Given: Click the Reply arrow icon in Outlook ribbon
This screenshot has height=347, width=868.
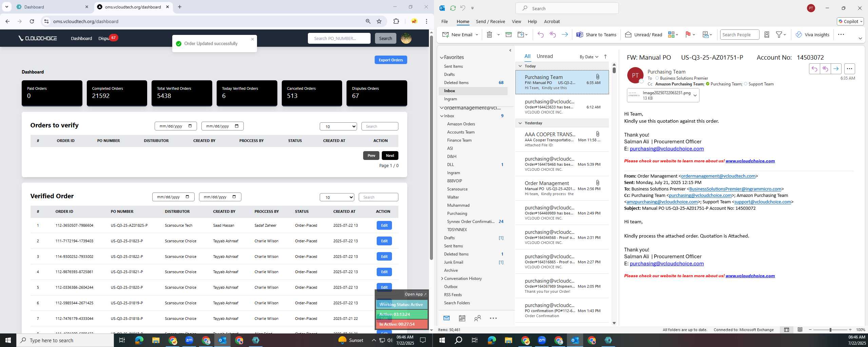Looking at the screenshot, I should [540, 35].
